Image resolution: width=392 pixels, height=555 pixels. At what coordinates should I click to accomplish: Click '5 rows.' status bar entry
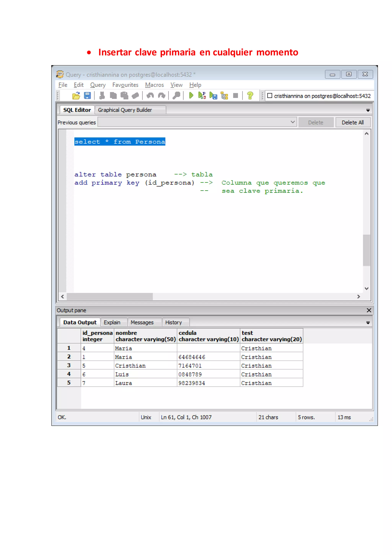click(306, 417)
